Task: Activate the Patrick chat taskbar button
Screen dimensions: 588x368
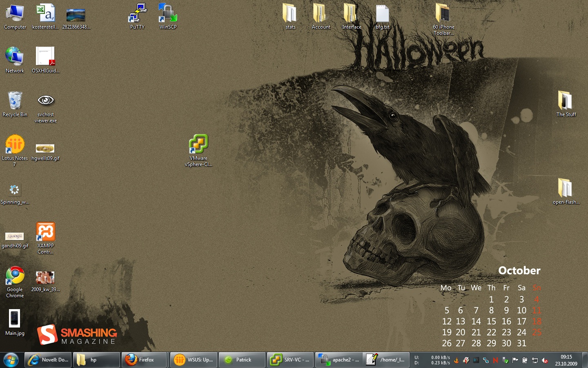Action: (x=242, y=360)
